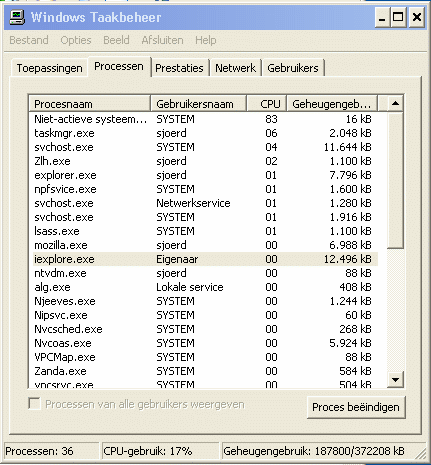Click the 12.496 kB memory value
Screen dimensions: 431x465
click(348, 259)
